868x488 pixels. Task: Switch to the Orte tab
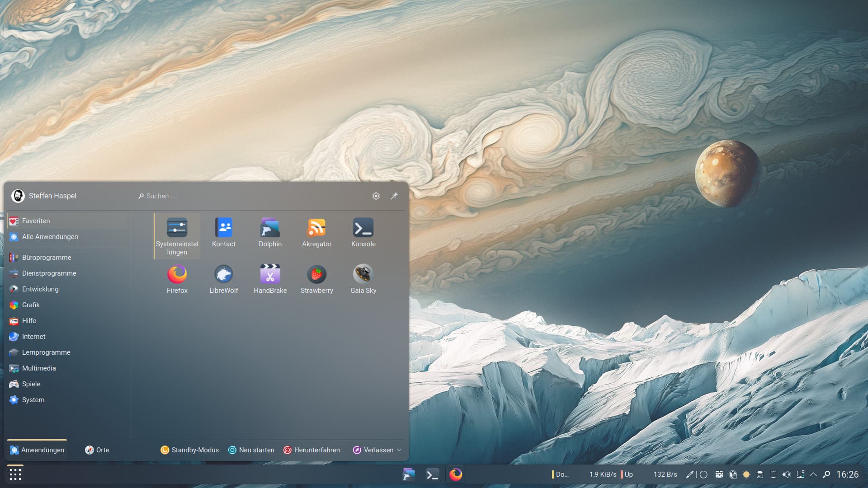(97, 450)
